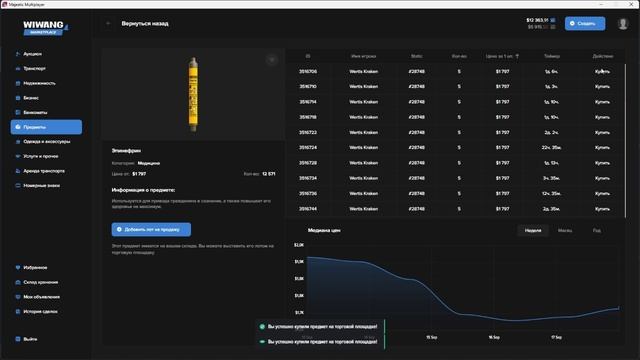The image size is (640, 360).
Task: Buy lot 3516734 via Купить
Action: pyautogui.click(x=602, y=178)
